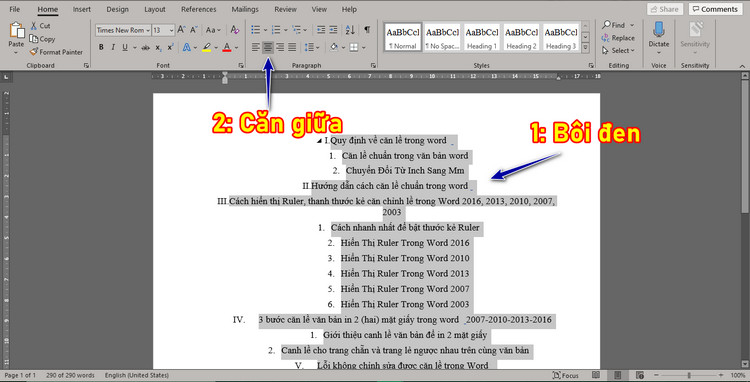750x382 pixels.
Task: Toggle Bold formatting
Action: (x=101, y=47)
